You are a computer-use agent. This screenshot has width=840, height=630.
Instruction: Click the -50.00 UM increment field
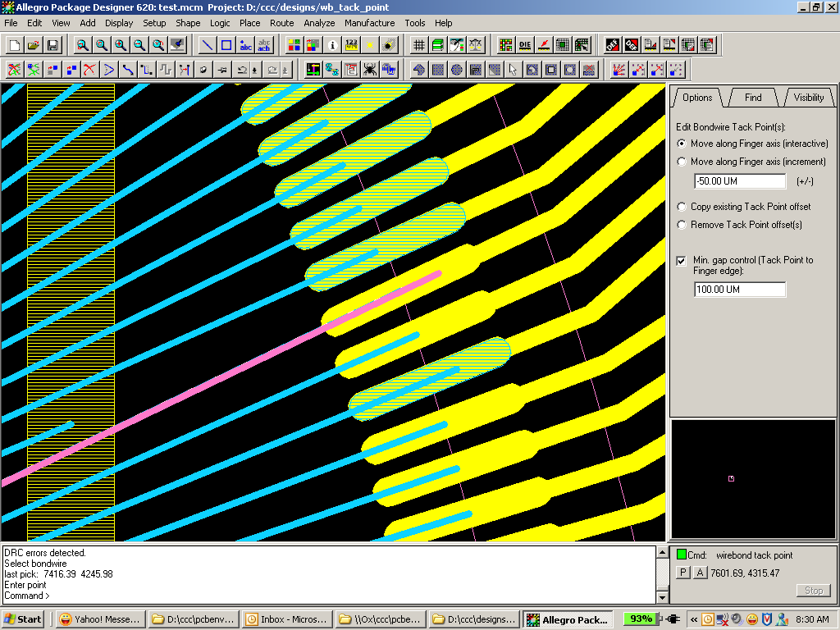(x=740, y=181)
